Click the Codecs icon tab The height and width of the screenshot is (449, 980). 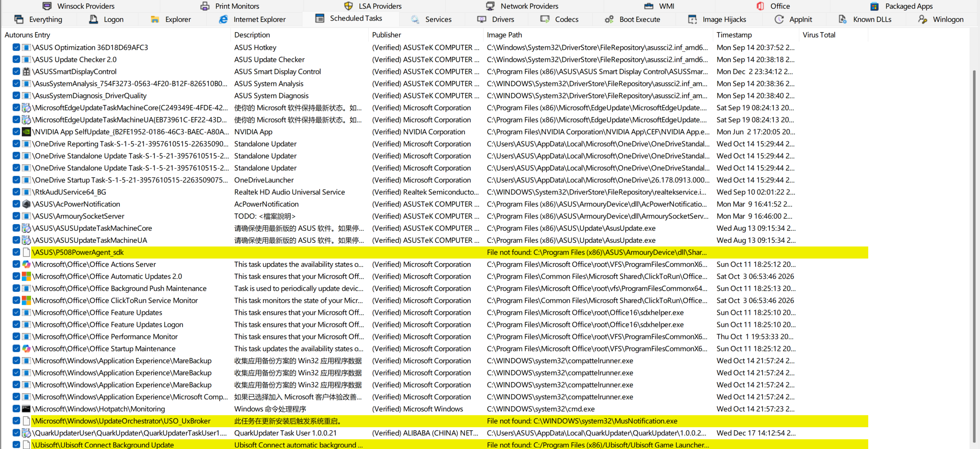(545, 19)
